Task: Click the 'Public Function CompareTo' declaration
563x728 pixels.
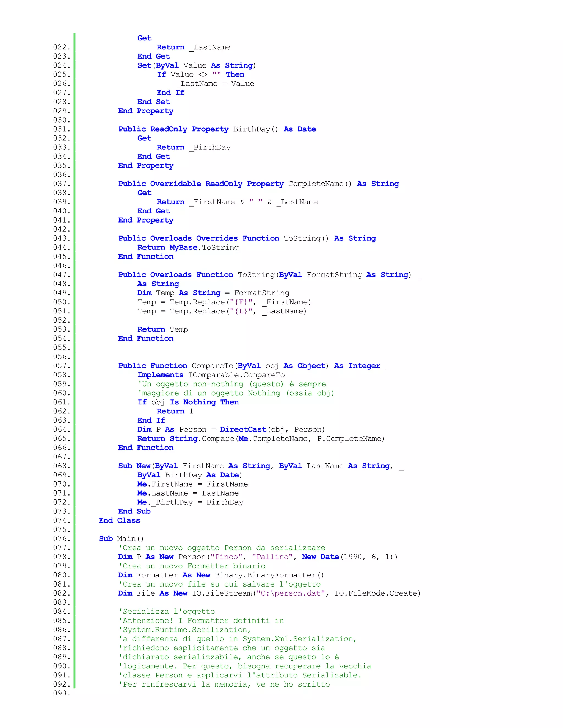Action: (254, 366)
